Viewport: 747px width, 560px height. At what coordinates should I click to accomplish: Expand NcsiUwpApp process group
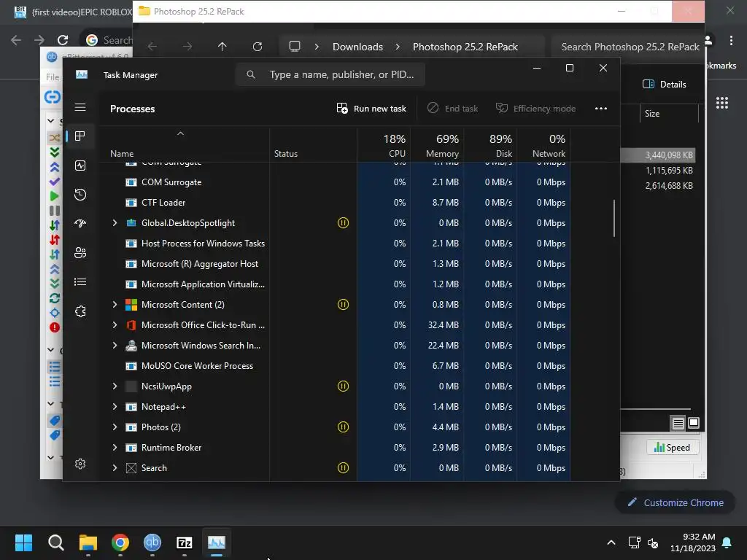point(115,386)
